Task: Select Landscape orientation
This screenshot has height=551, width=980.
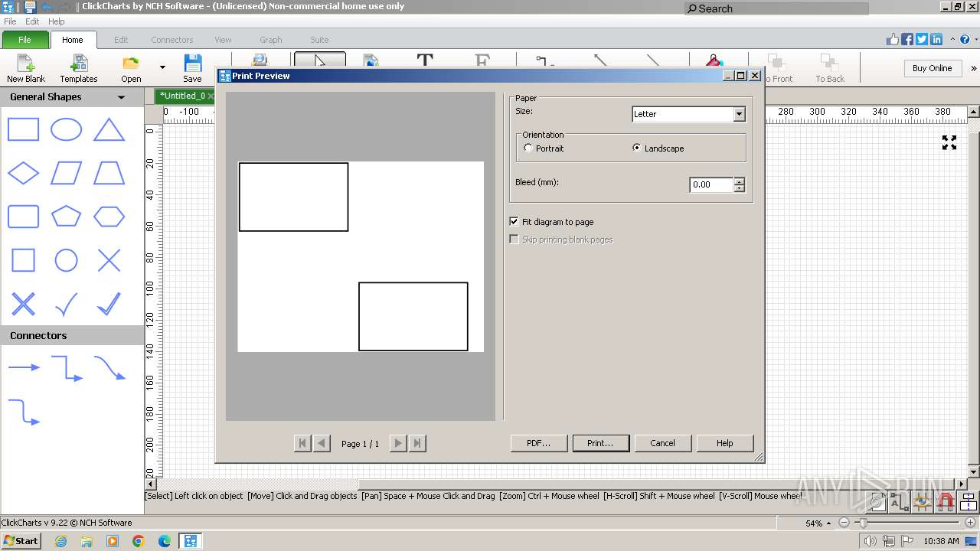Action: point(658,148)
